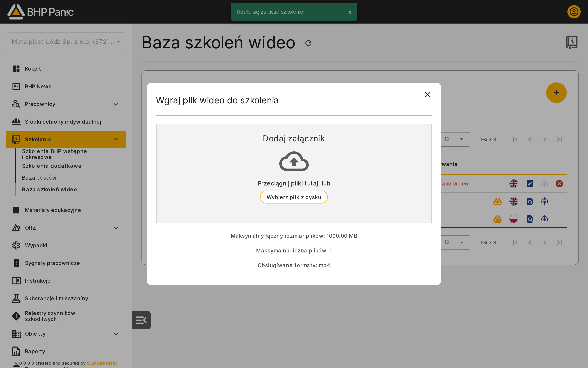Open Substancje i mieszaniny
The image size is (588, 368).
(66, 298)
